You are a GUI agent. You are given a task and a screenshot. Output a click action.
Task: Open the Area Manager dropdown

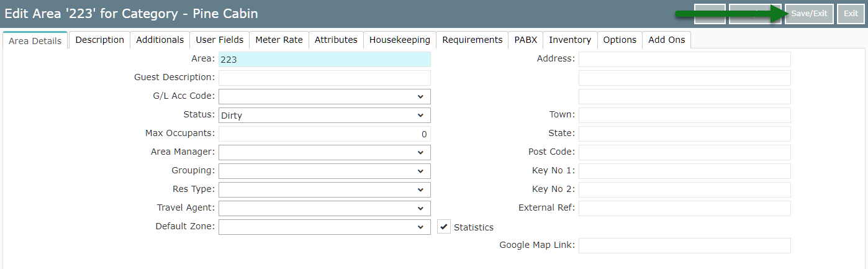(x=324, y=152)
